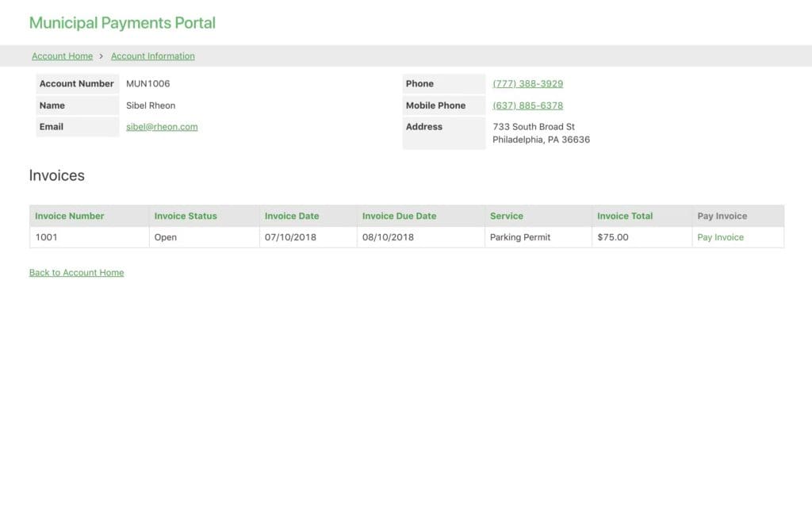Open the Account Information breadcrumb link
The width and height of the screenshot is (812, 514).
152,56
